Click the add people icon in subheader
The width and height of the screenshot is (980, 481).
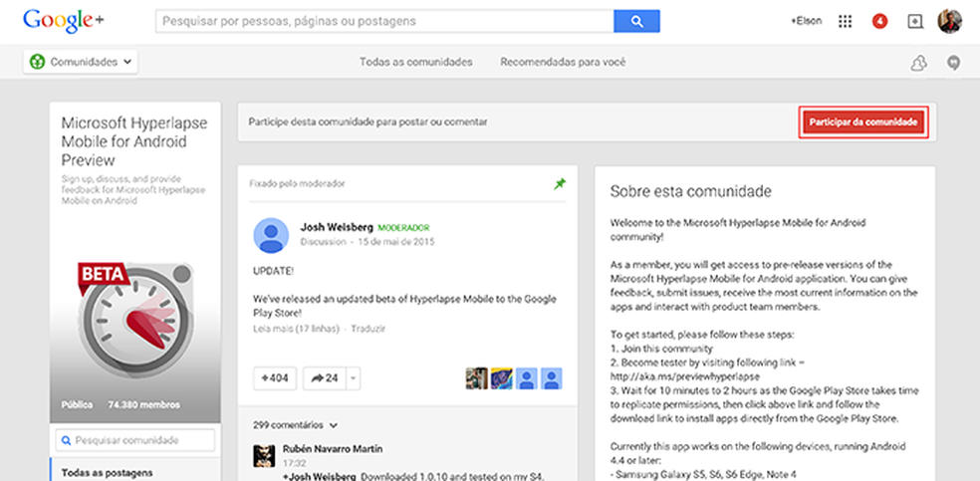tap(918, 63)
